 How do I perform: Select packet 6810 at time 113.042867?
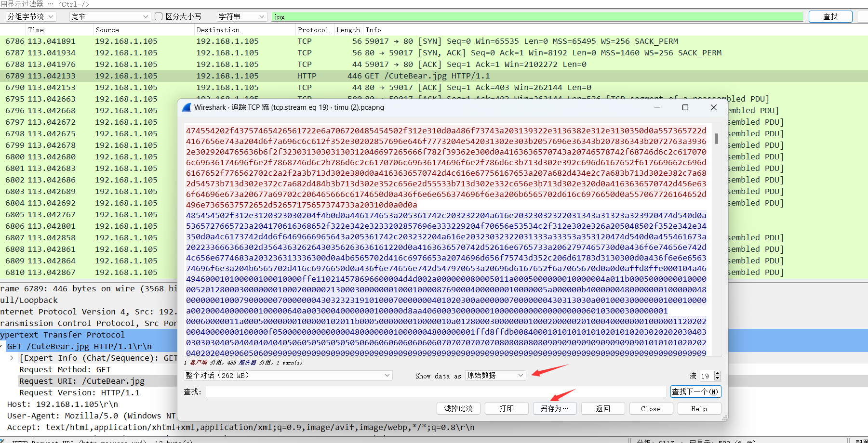89,273
